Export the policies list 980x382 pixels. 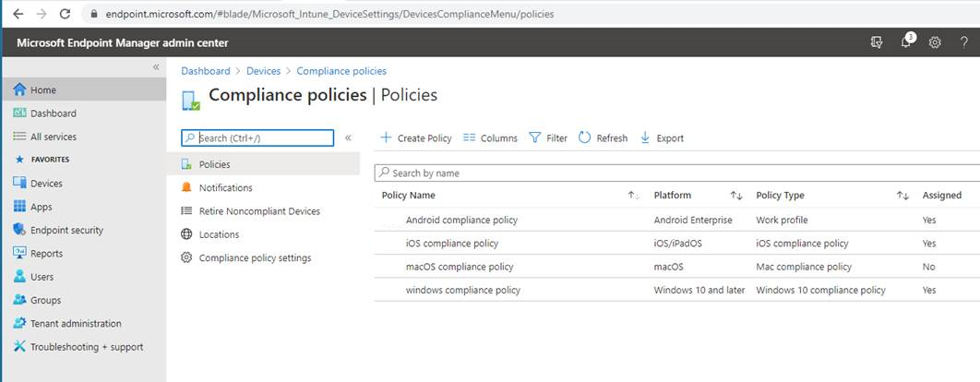(662, 138)
